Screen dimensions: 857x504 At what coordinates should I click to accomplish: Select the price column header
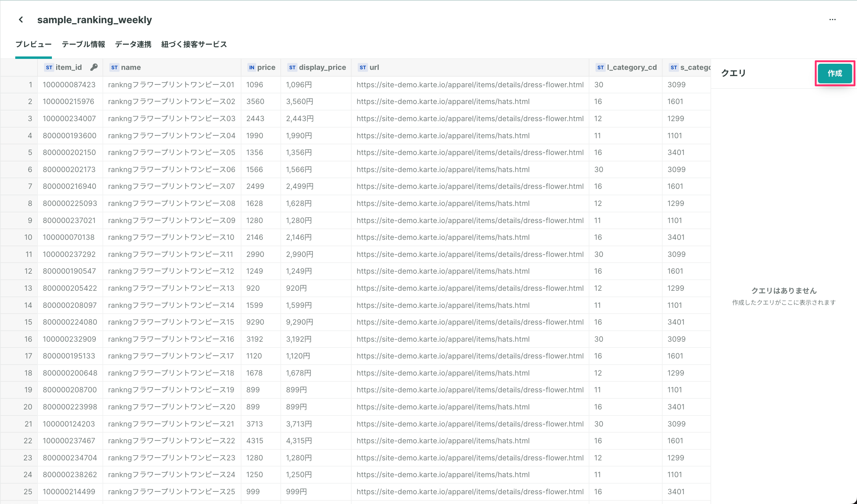261,68
